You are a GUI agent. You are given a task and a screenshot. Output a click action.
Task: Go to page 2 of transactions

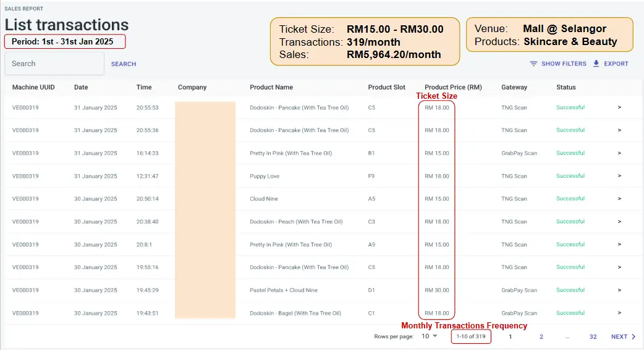tap(541, 336)
